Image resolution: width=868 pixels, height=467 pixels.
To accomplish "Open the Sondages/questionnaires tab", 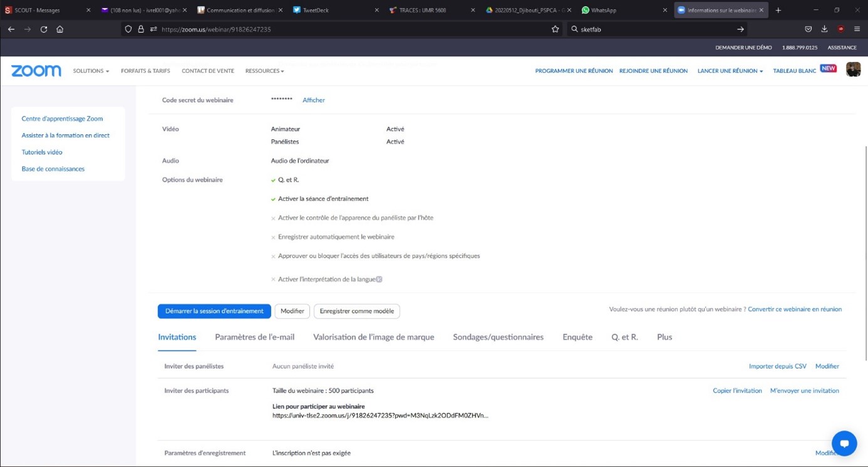I will [x=498, y=337].
